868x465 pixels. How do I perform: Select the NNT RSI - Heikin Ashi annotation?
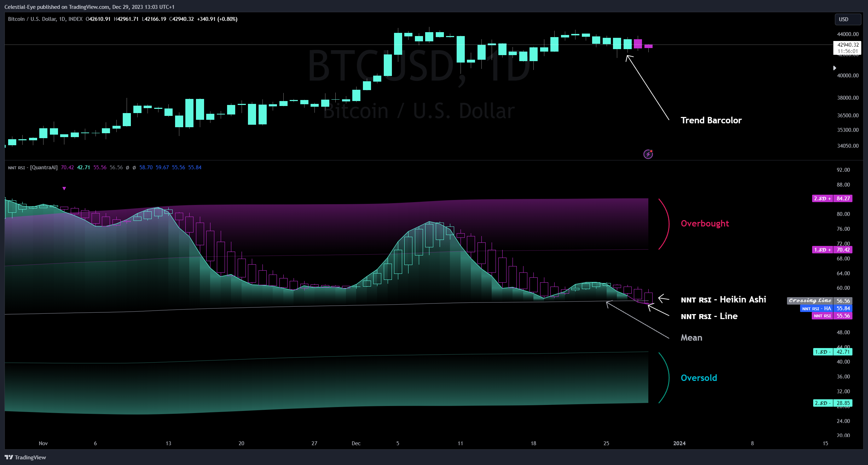tap(723, 300)
